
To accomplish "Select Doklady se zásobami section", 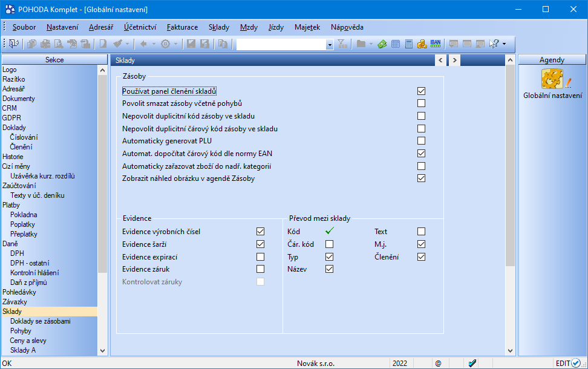I will tap(41, 321).
